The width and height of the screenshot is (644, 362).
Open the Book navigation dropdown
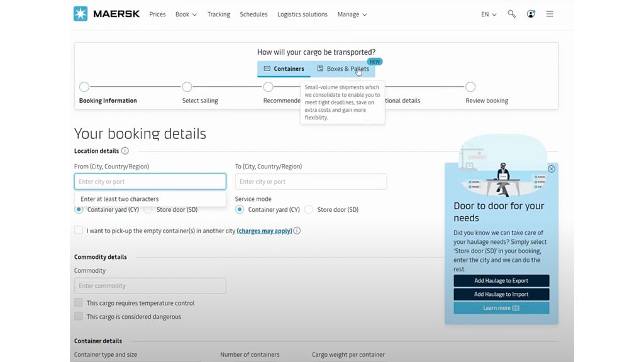pos(186,14)
